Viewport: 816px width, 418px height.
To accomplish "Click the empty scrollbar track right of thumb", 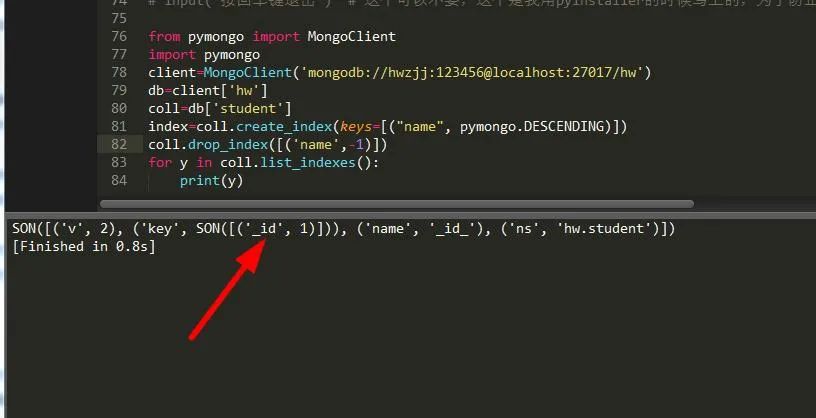I will (x=755, y=204).
